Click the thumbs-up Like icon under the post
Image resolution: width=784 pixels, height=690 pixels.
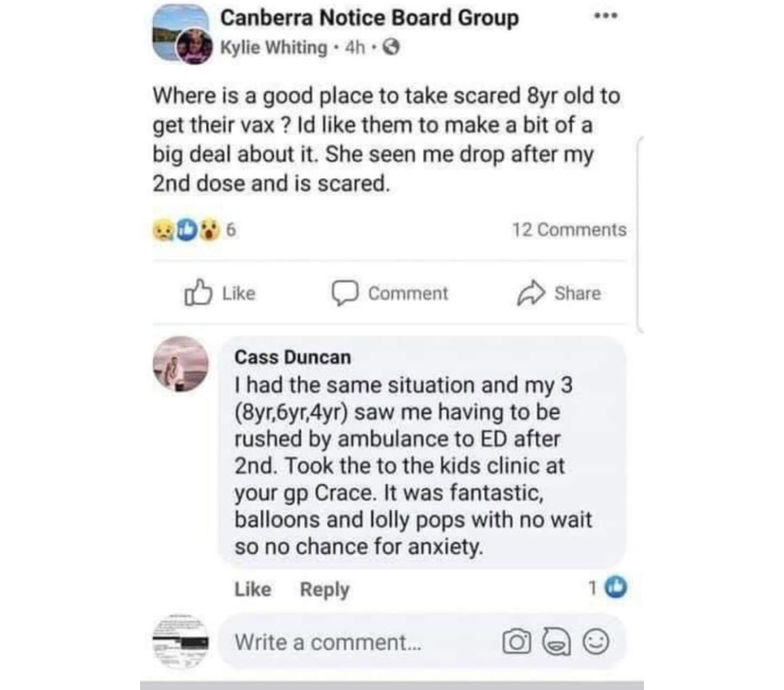tap(198, 292)
